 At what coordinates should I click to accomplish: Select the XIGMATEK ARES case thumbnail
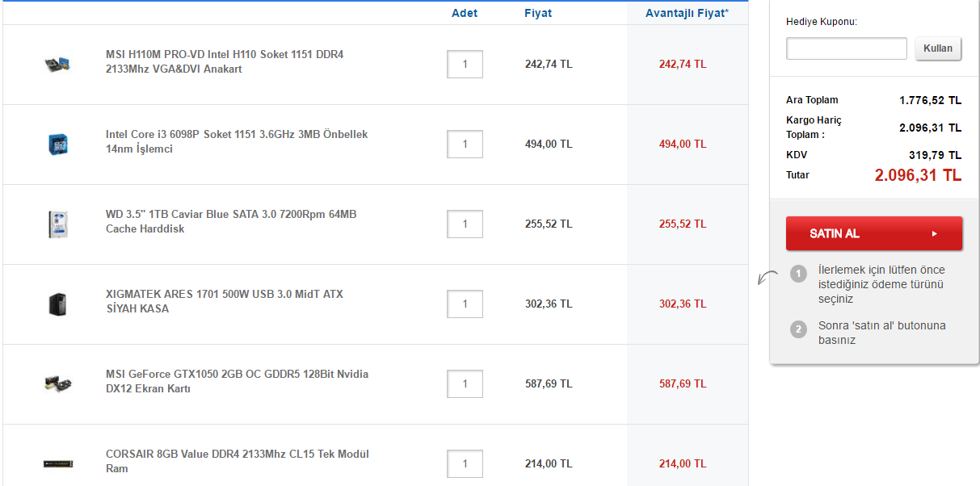(57, 304)
